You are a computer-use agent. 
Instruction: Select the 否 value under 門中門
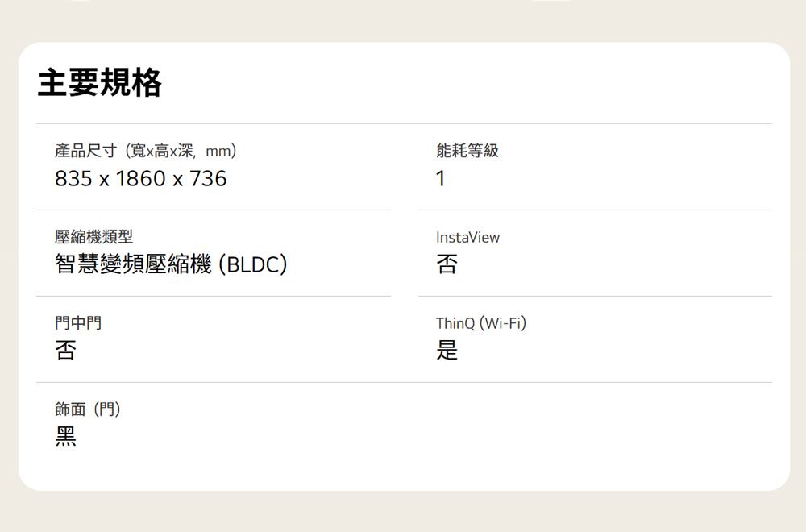(x=66, y=351)
